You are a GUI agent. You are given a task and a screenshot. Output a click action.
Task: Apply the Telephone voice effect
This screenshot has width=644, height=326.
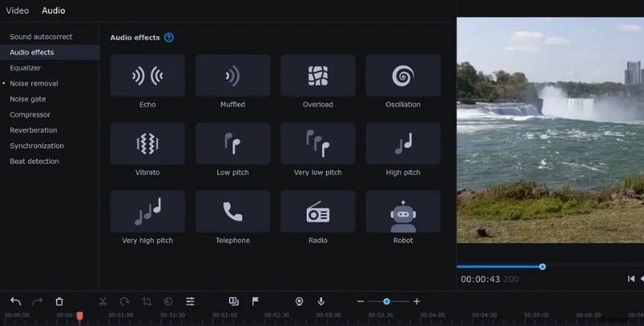(233, 212)
